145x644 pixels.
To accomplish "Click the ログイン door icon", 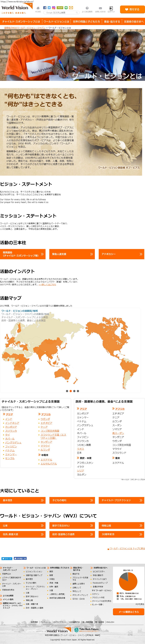I will [111, 8].
